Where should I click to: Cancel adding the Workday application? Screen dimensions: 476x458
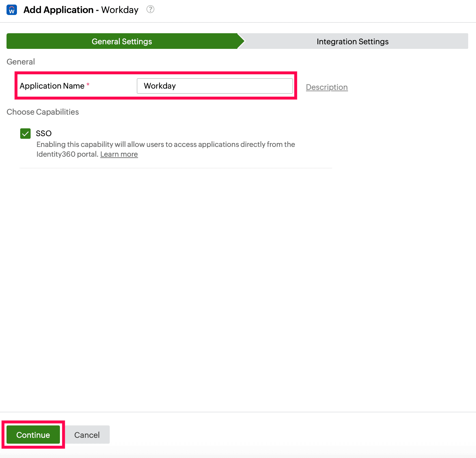(87, 435)
